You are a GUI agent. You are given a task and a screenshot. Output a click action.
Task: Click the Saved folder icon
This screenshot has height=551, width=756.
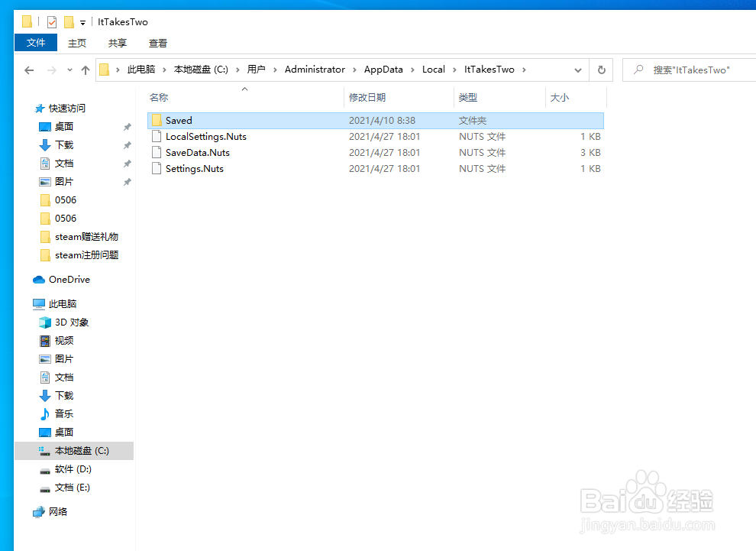(x=157, y=120)
